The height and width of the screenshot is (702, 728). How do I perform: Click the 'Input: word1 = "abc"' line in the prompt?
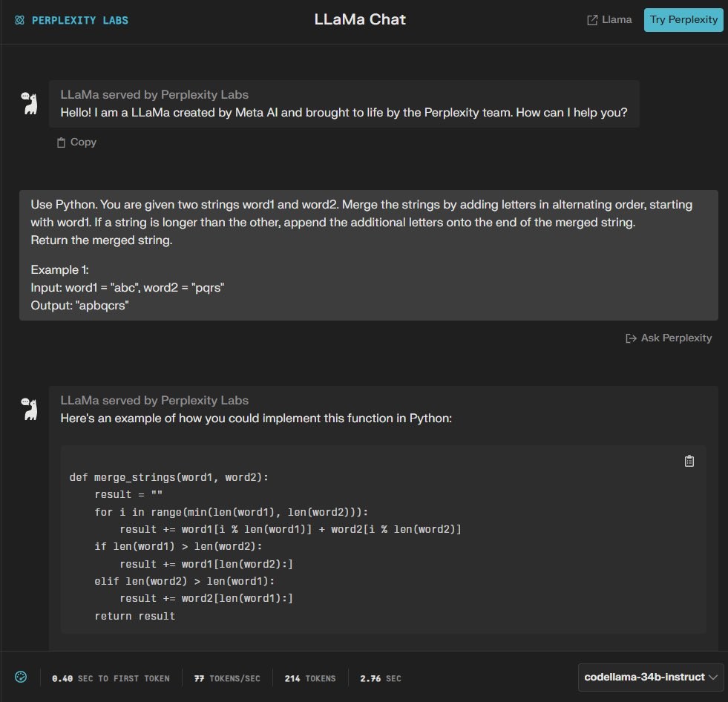[x=127, y=288]
